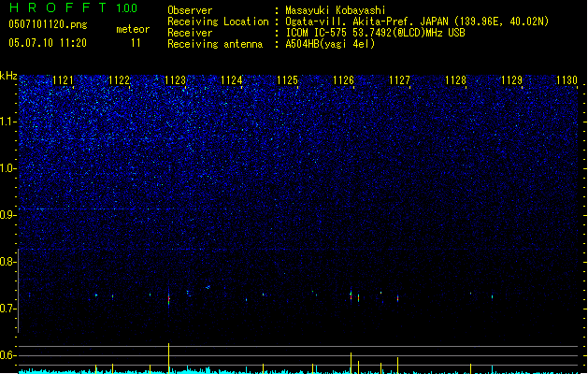588x374 pixels.
Task: Click the 1127 time axis label
Action: [399, 80]
